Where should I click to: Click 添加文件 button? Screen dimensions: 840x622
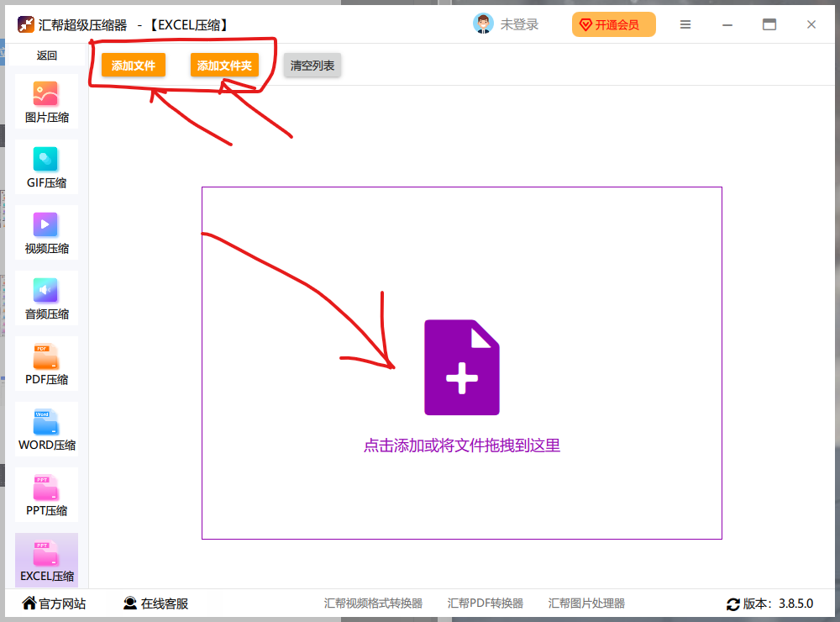pyautogui.click(x=134, y=66)
